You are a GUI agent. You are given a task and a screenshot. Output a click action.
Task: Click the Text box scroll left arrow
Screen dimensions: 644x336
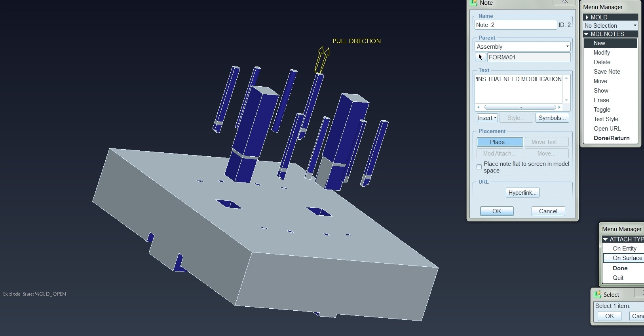pos(479,107)
